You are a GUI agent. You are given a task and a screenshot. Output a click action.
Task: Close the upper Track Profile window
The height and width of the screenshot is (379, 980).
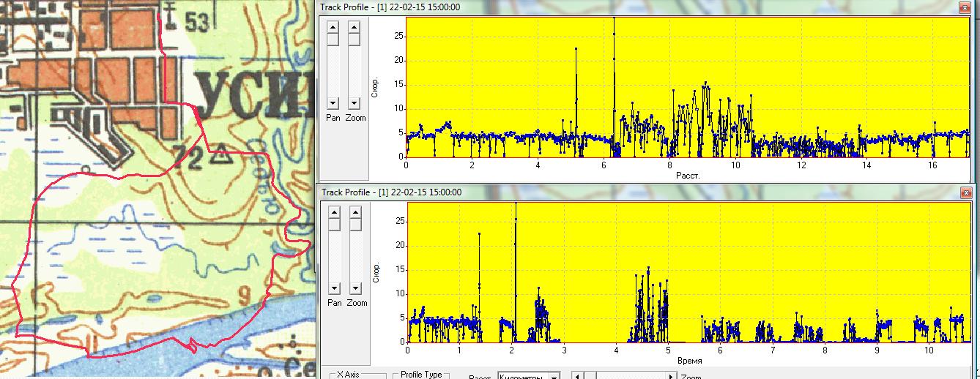point(964,7)
